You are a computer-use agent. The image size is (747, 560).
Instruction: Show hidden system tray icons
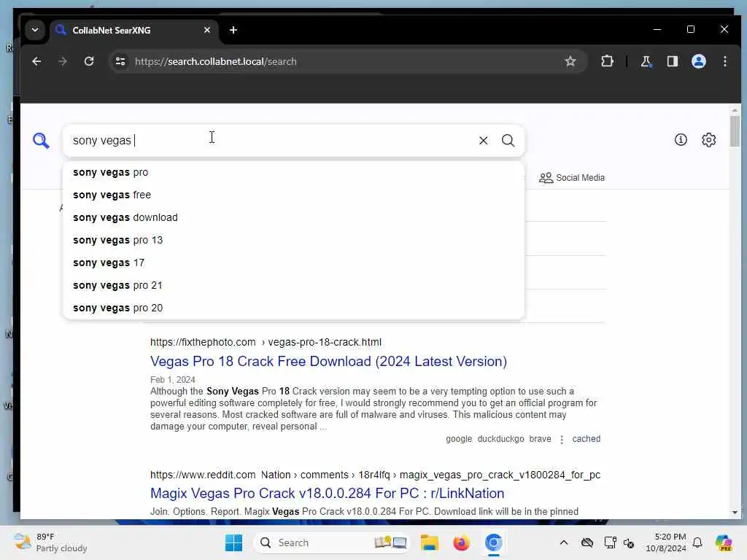coord(564,542)
